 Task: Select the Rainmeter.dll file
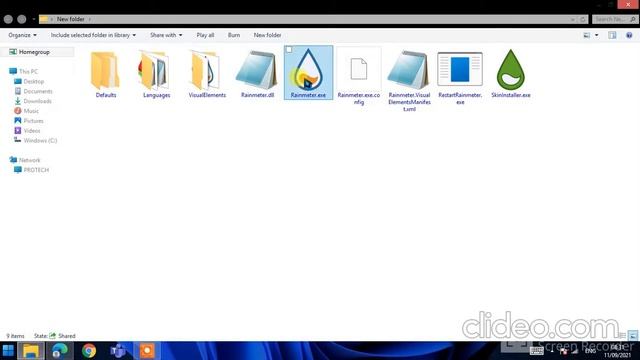pos(258,75)
